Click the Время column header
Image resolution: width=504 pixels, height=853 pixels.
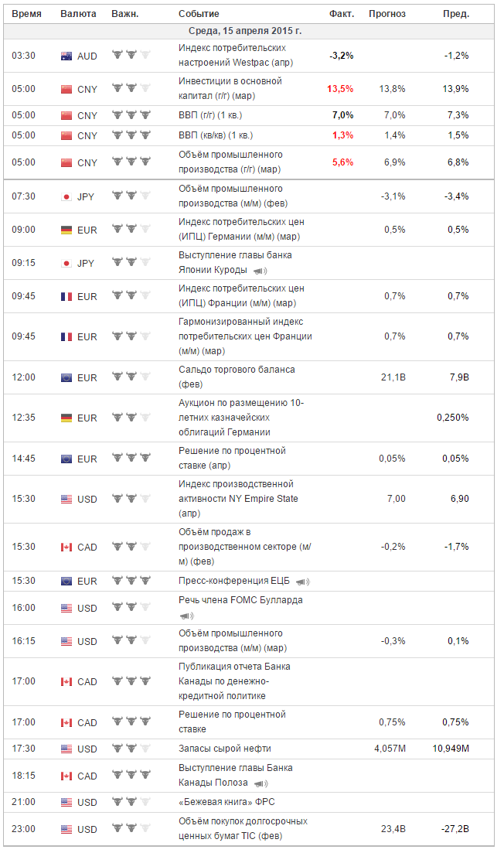26,14
